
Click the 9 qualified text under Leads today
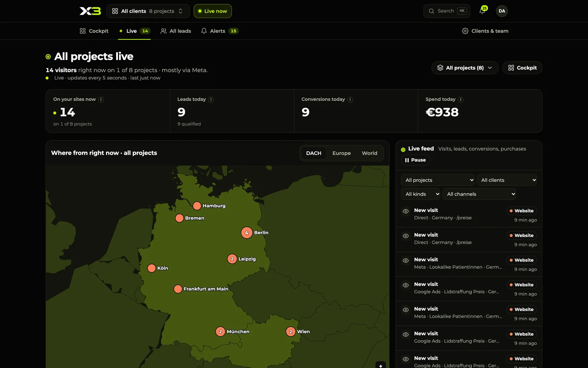189,124
